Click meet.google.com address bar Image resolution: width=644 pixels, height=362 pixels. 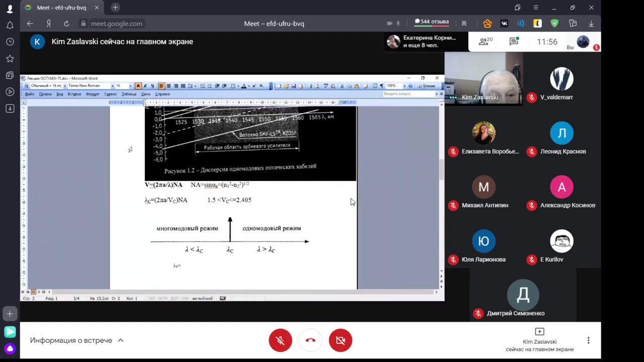pyautogui.click(x=116, y=24)
